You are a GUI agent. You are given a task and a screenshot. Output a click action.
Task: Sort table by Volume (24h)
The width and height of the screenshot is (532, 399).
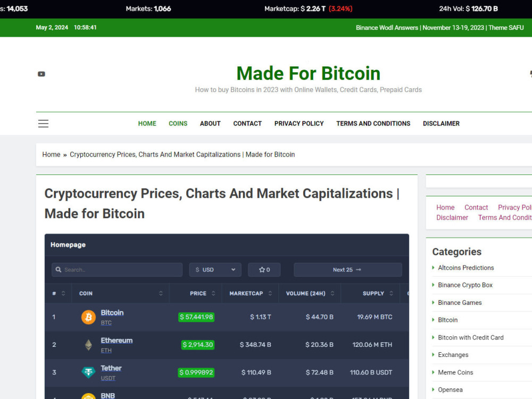[310, 294]
